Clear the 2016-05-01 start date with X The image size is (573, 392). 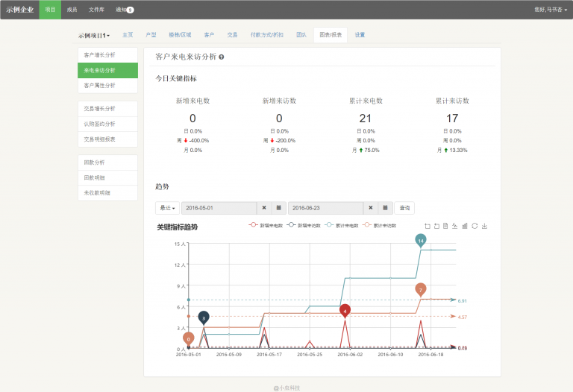pyautogui.click(x=264, y=208)
